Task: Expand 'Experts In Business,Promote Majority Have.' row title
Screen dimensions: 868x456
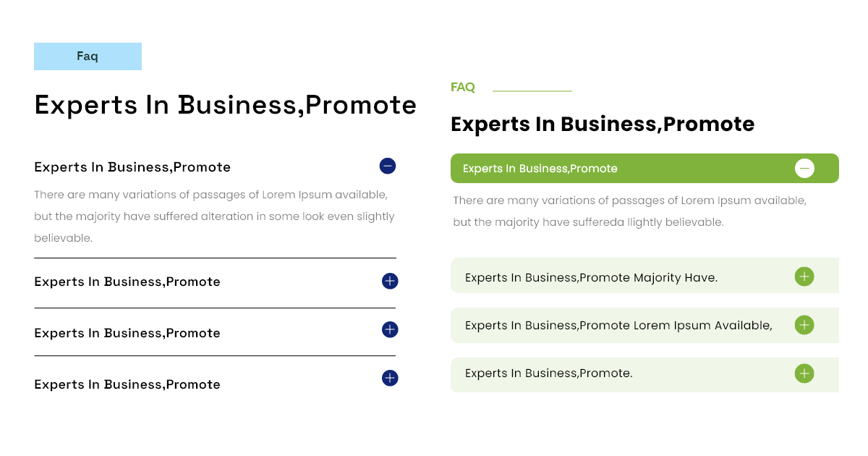Action: pyautogui.click(x=591, y=278)
